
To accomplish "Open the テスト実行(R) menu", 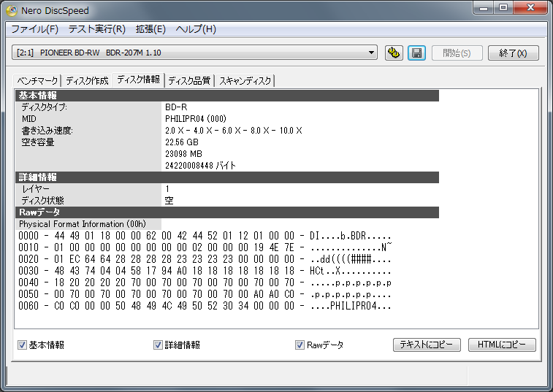I will (97, 29).
